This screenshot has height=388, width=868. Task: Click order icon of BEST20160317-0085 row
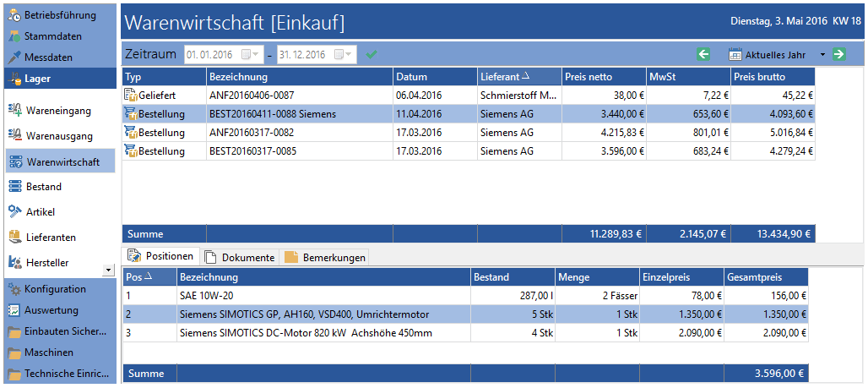tap(131, 151)
